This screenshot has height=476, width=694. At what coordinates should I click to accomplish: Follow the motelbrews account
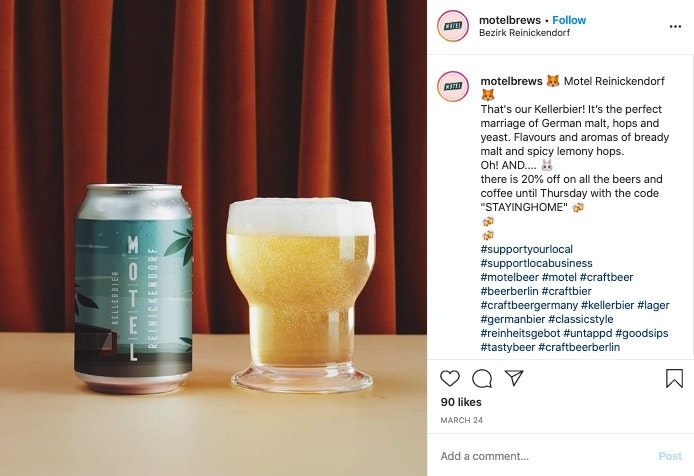click(569, 20)
